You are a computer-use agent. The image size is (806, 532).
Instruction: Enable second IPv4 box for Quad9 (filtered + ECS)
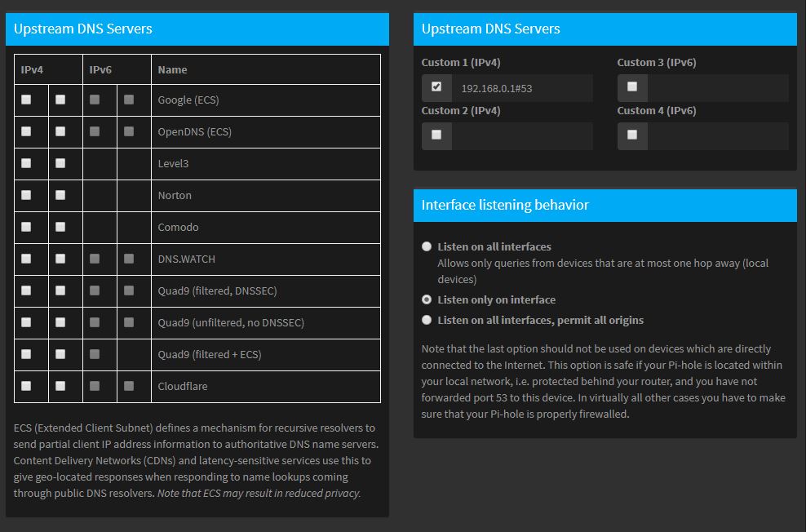60,354
